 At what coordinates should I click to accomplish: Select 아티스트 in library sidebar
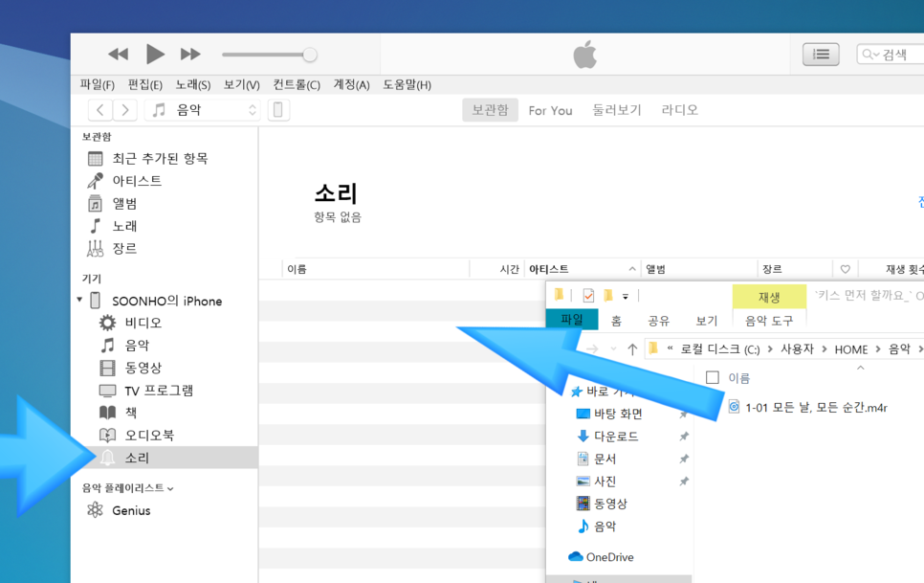(137, 181)
